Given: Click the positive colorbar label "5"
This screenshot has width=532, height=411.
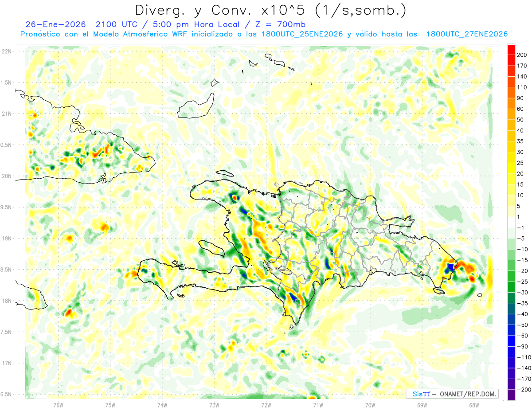Looking at the screenshot, I should pos(519,206).
